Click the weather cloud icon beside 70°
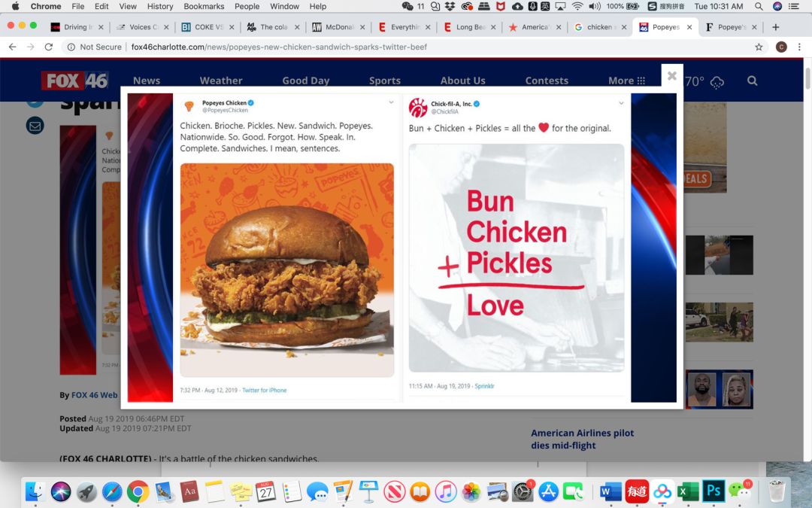Image resolution: width=812 pixels, height=508 pixels. coord(717,82)
